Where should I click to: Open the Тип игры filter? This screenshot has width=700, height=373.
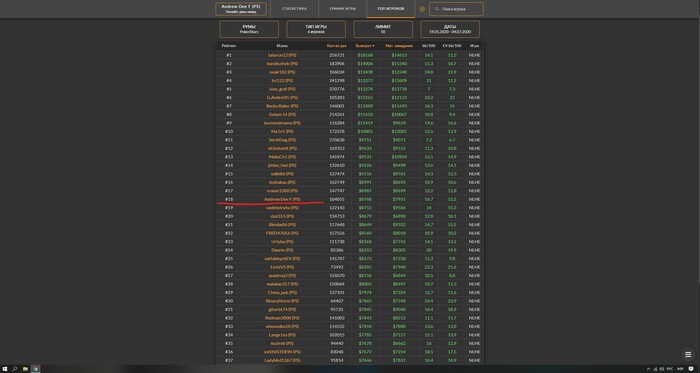tap(316, 29)
